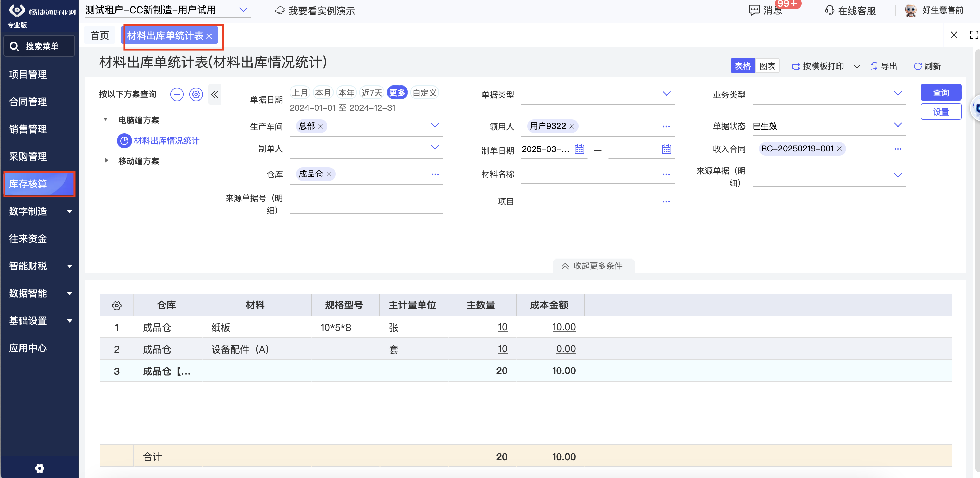The height and width of the screenshot is (478, 980).
Task: Open 采购管理 menu
Action: click(x=28, y=157)
